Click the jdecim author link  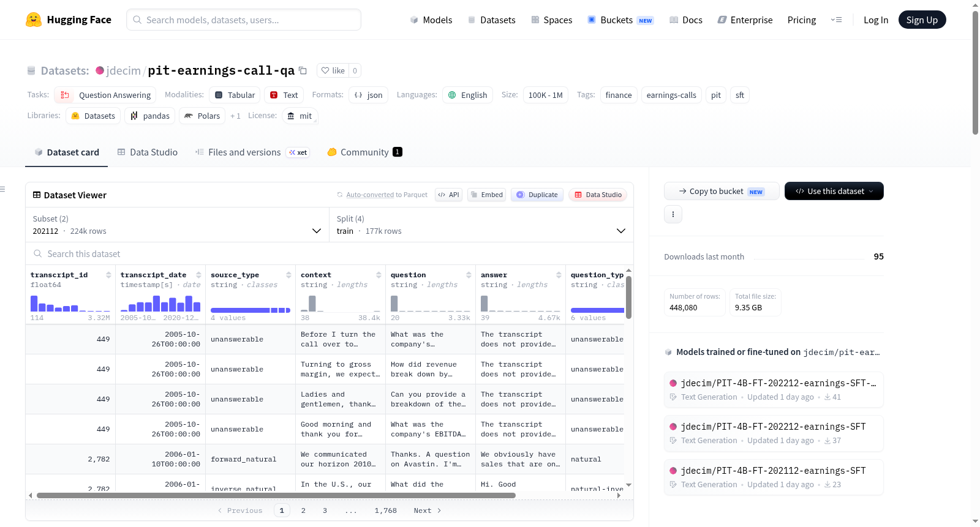(x=123, y=70)
